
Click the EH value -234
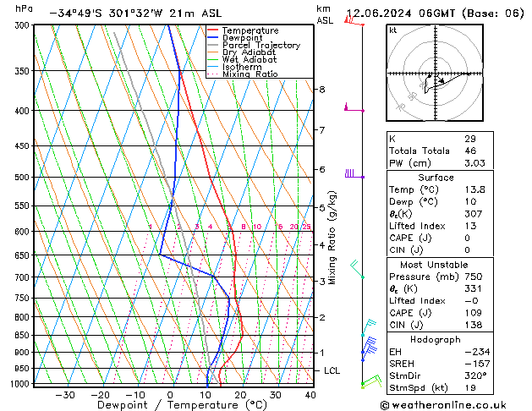(477, 352)
